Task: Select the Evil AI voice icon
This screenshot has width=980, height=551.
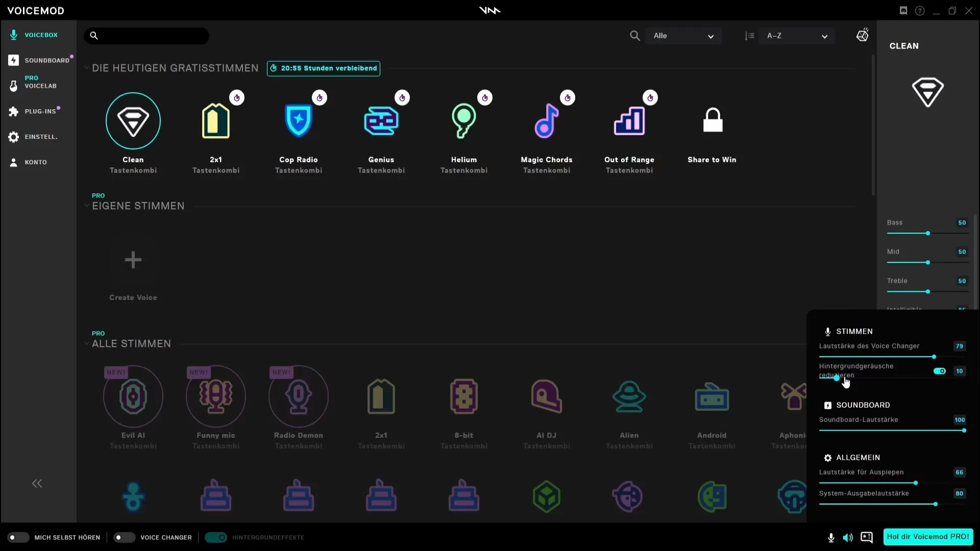Action: pyautogui.click(x=133, y=396)
